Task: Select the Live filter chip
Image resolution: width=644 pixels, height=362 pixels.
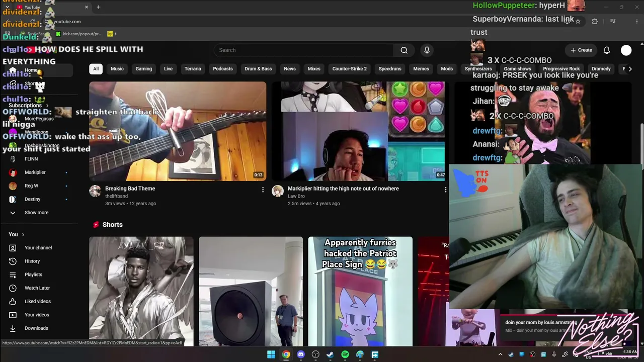Action: click(x=169, y=69)
